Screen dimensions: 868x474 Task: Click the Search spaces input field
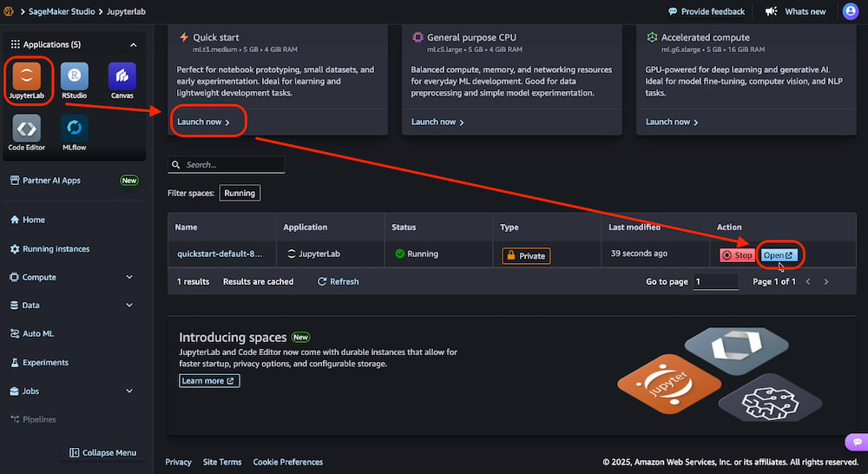227,164
